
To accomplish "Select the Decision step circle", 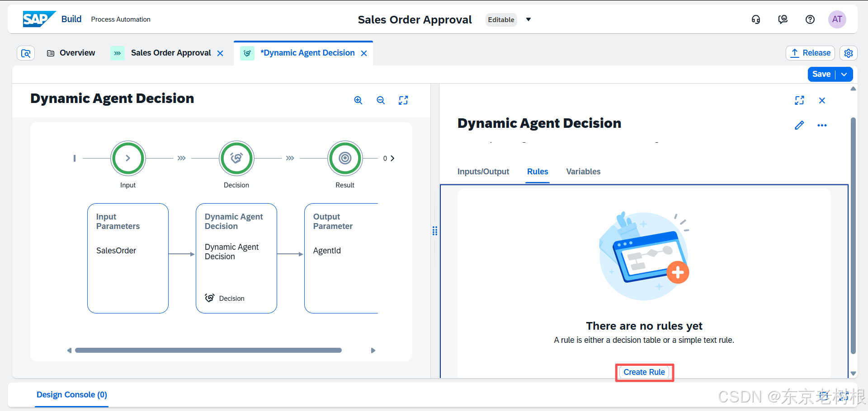I will (x=236, y=158).
